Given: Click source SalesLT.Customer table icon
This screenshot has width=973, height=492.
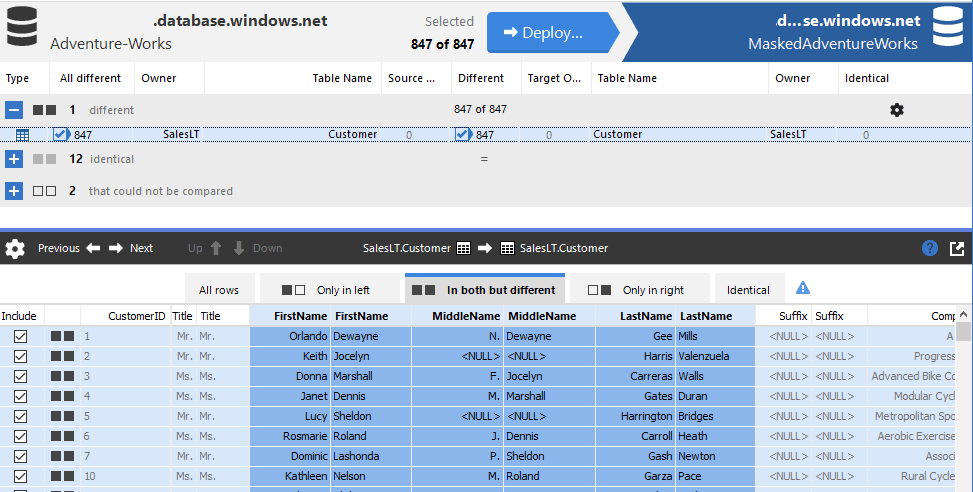Looking at the screenshot, I should tap(464, 248).
